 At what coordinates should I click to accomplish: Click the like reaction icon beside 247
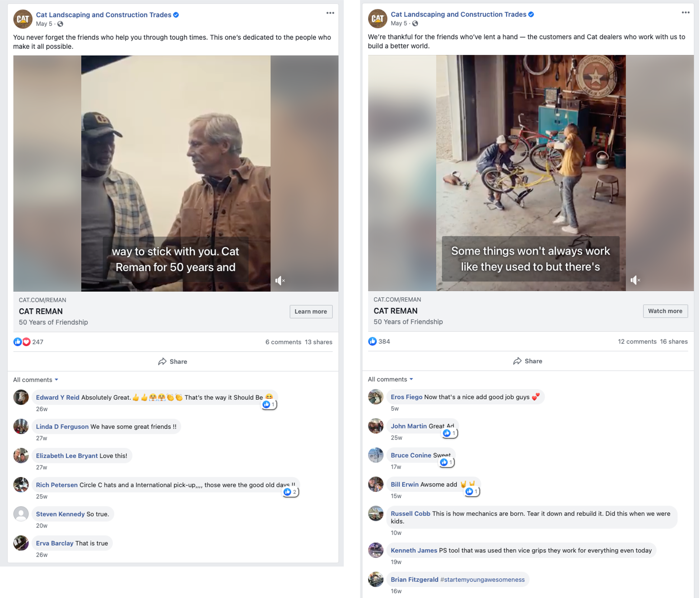18,342
